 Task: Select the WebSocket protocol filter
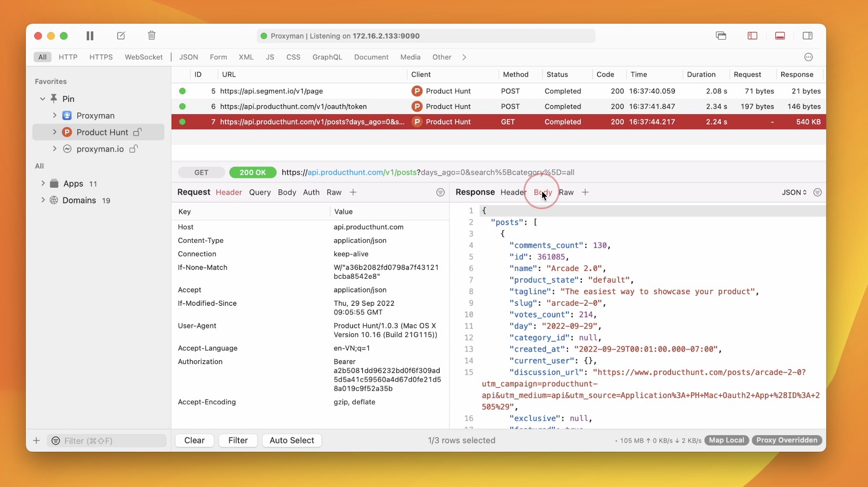pos(143,57)
